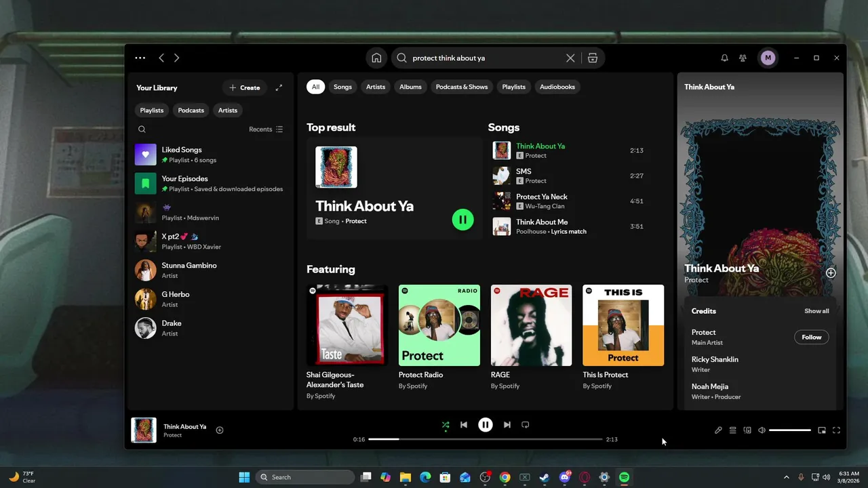Pause playback in the player bar
868x488 pixels.
coord(486,425)
